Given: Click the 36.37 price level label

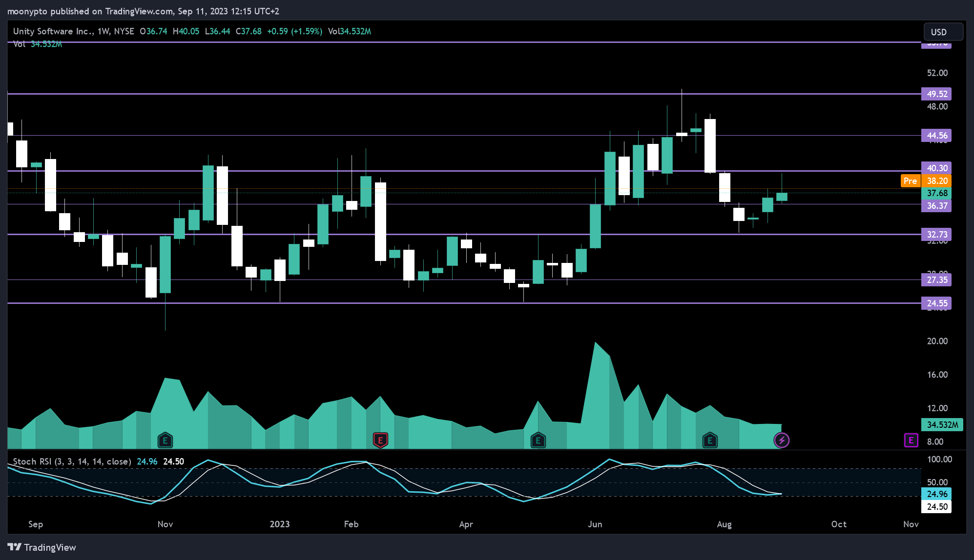Looking at the screenshot, I should click(936, 206).
